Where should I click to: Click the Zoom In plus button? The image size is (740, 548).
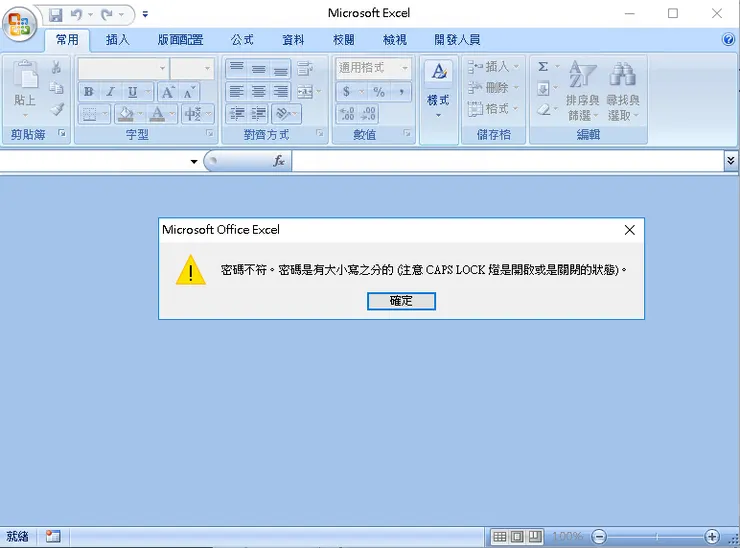[712, 537]
